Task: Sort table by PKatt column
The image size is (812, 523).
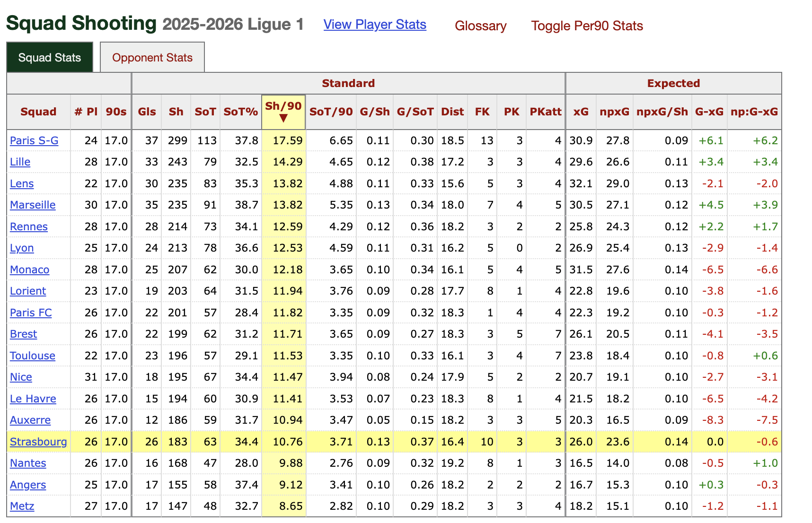Action: click(x=546, y=112)
